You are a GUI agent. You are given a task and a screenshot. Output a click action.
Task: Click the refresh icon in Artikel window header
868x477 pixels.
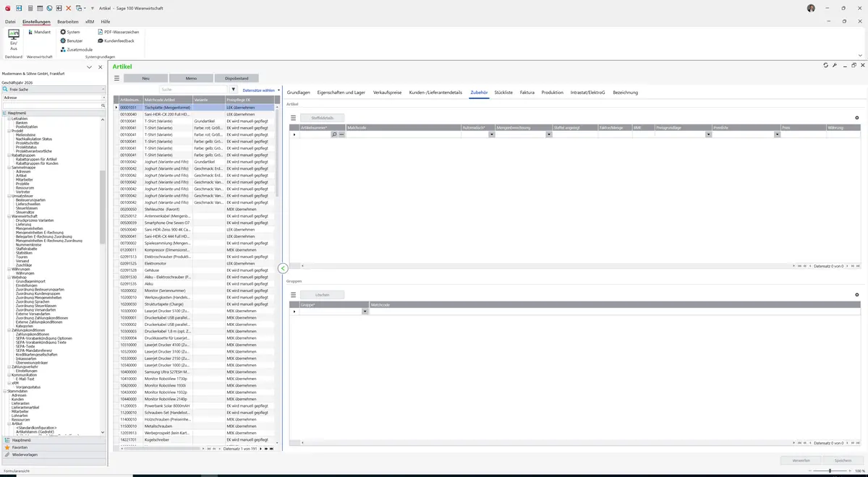pos(825,65)
